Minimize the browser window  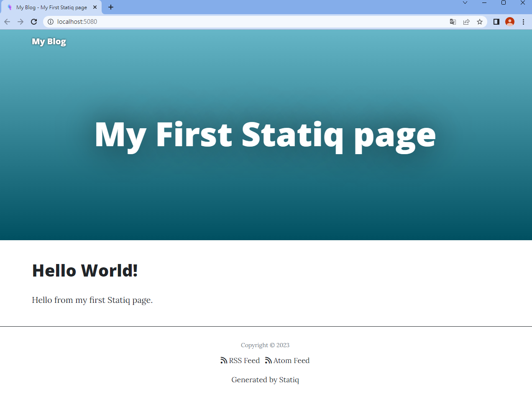[484, 3]
